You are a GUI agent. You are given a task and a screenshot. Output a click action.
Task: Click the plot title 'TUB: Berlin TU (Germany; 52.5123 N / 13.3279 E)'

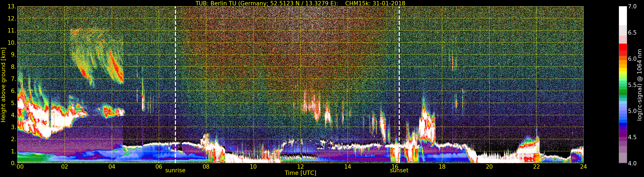pyautogui.click(x=267, y=3)
